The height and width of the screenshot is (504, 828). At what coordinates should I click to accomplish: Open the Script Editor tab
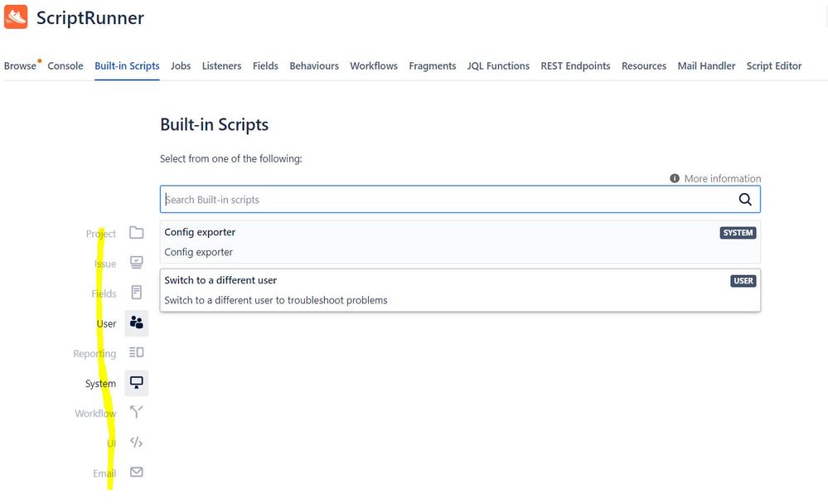click(x=774, y=66)
